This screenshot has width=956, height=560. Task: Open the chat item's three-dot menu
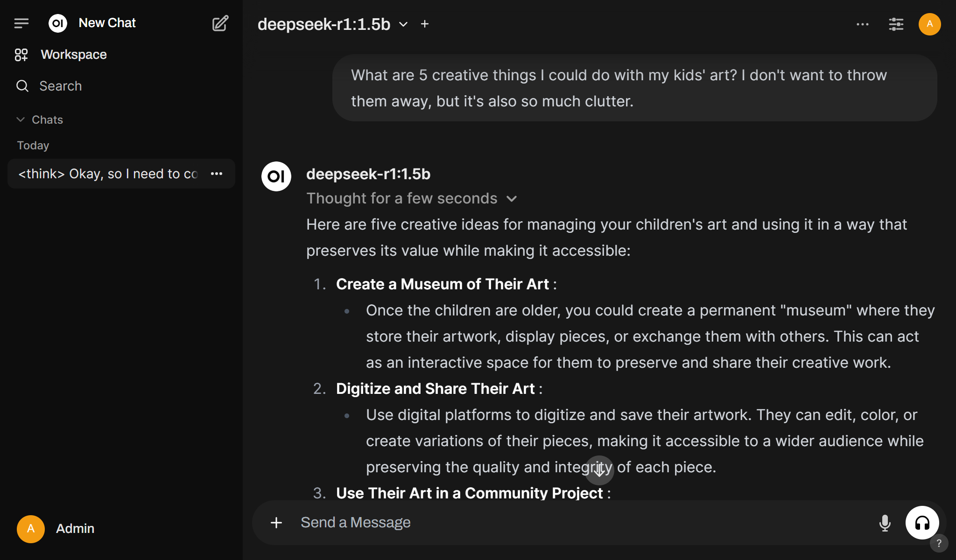coord(217,174)
